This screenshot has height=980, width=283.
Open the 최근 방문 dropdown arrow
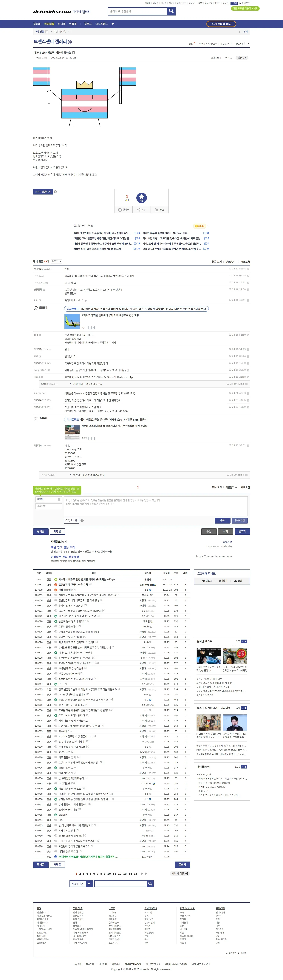tap(46, 32)
